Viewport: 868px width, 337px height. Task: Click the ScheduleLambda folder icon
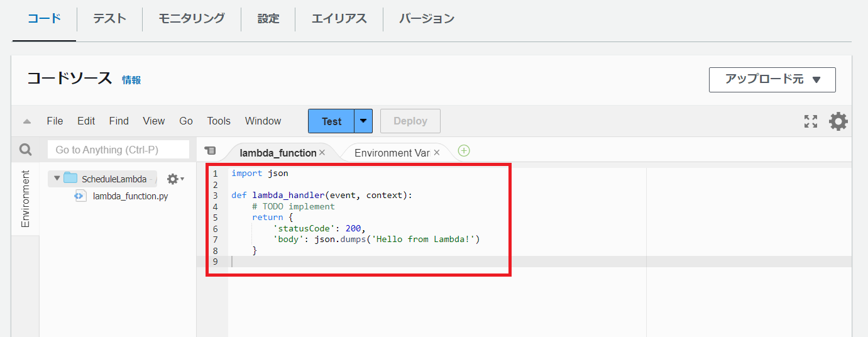click(70, 179)
